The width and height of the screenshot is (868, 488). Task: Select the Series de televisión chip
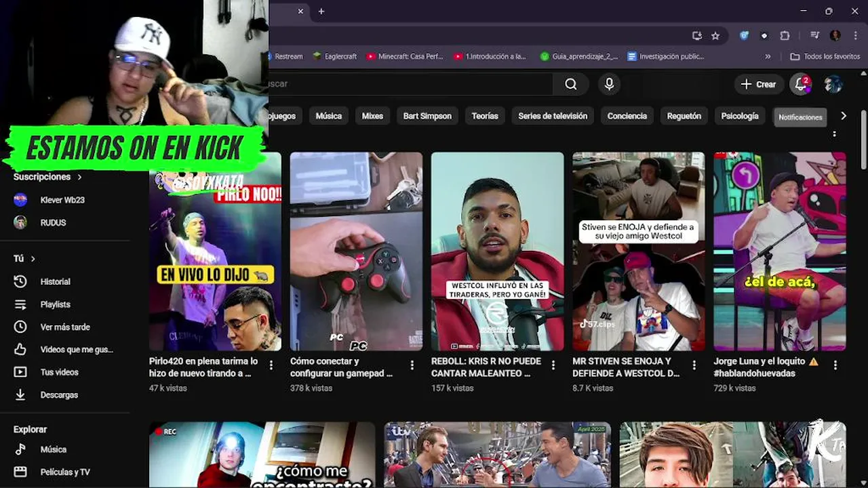pos(553,116)
